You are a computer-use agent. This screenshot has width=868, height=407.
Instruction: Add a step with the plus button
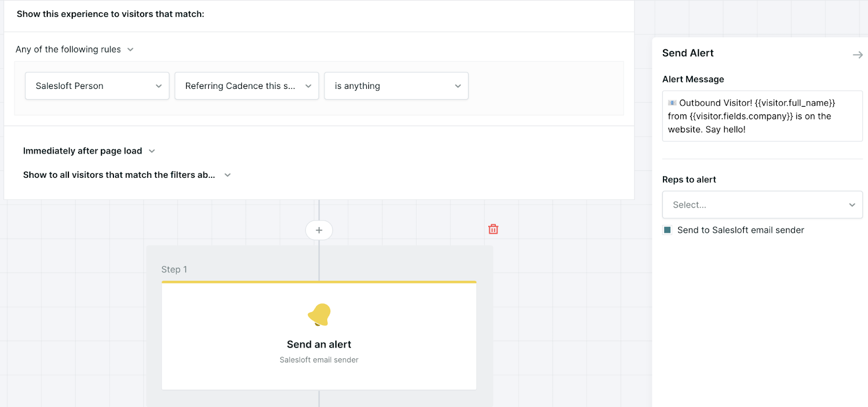pos(319,230)
